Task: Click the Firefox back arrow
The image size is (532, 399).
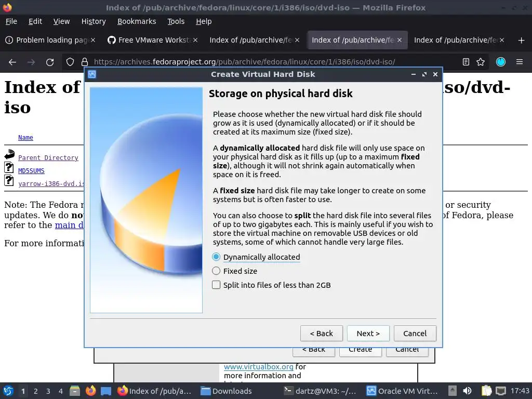Action: pos(12,62)
